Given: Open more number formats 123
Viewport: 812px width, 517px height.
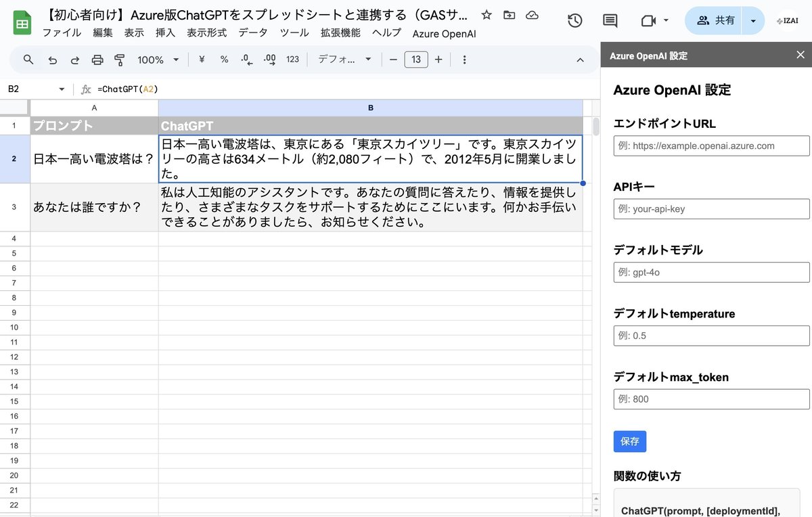Looking at the screenshot, I should pos(292,60).
